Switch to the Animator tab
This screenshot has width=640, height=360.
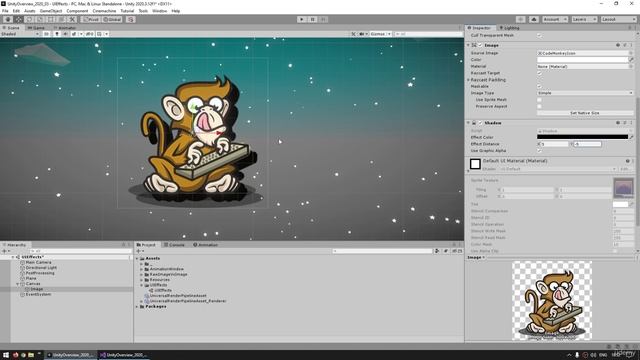65,28
